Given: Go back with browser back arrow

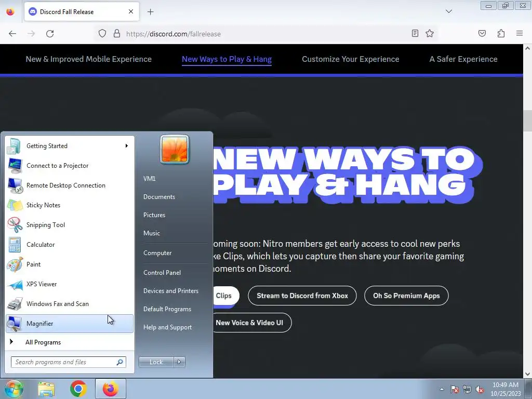Looking at the screenshot, I should (12, 34).
